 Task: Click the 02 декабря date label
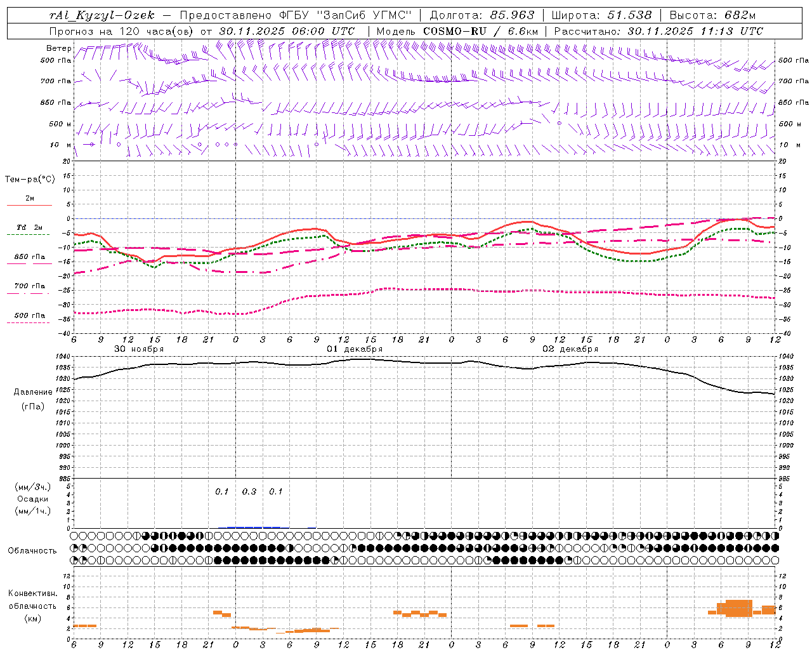tap(570, 349)
